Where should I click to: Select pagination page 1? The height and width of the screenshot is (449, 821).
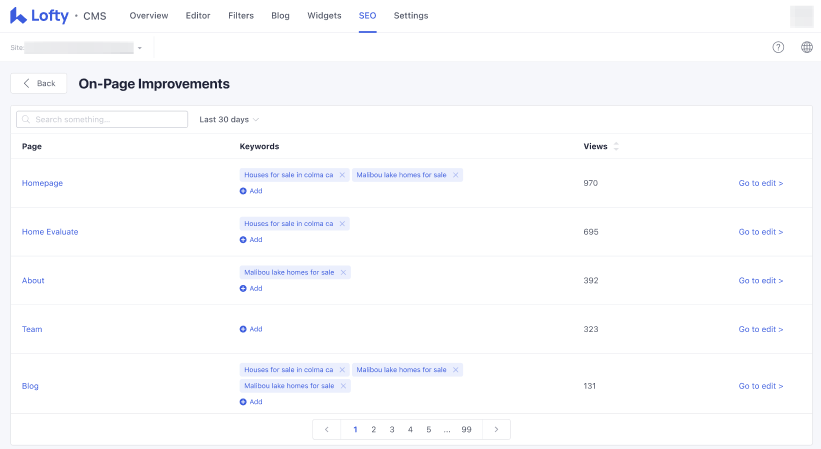click(355, 430)
